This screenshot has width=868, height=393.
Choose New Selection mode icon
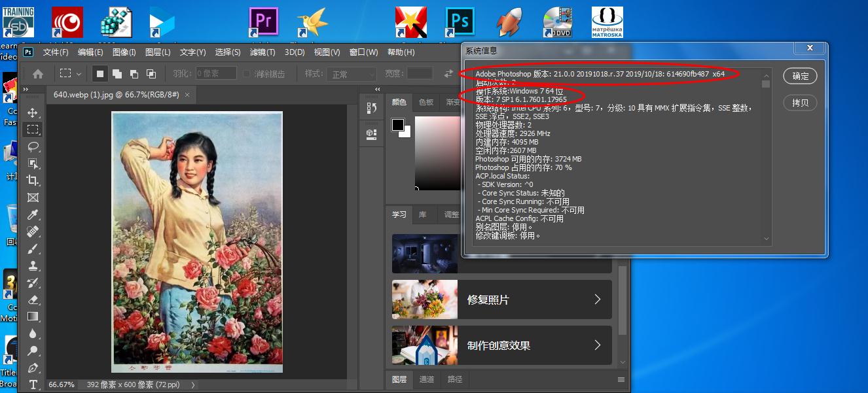pyautogui.click(x=99, y=74)
